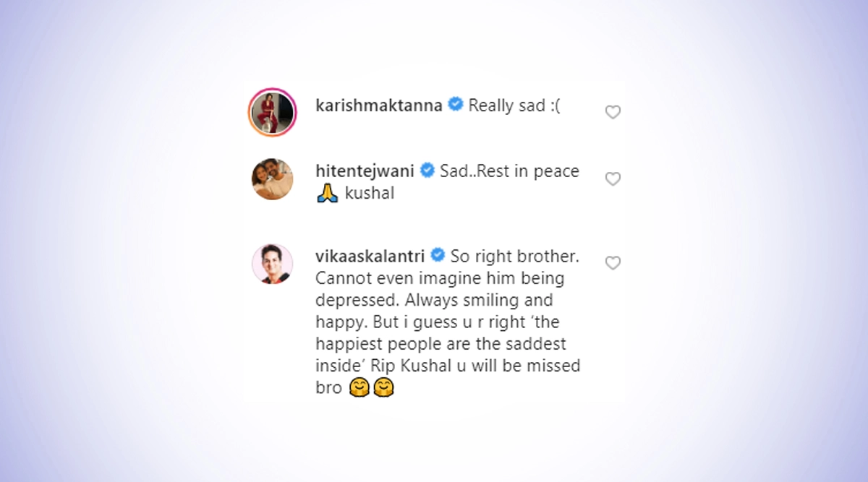Viewport: 868px width, 482px height.
Task: Like hitentejwani's comment with the heart
Action: pyautogui.click(x=613, y=179)
